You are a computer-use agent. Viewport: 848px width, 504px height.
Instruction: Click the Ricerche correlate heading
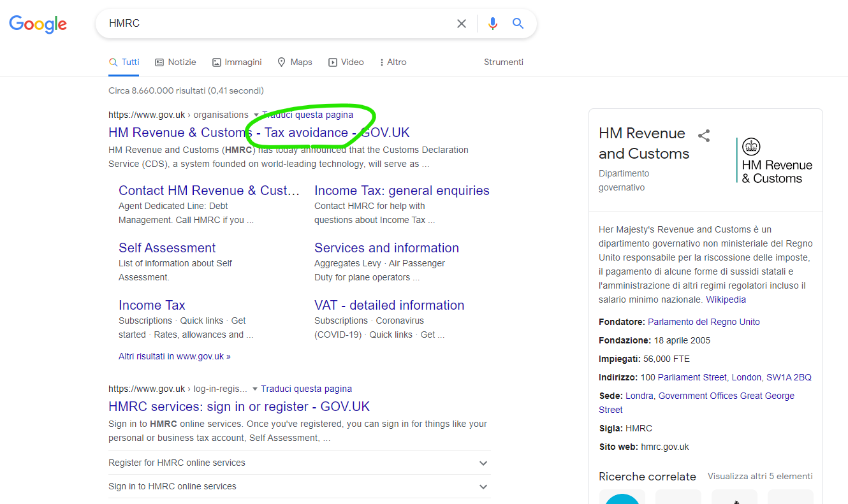point(647,477)
